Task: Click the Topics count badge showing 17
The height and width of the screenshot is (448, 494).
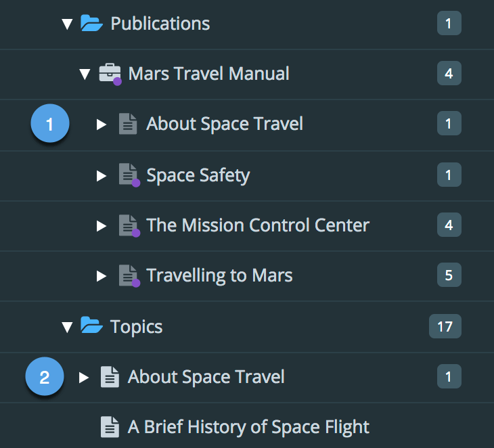Action: tap(445, 327)
